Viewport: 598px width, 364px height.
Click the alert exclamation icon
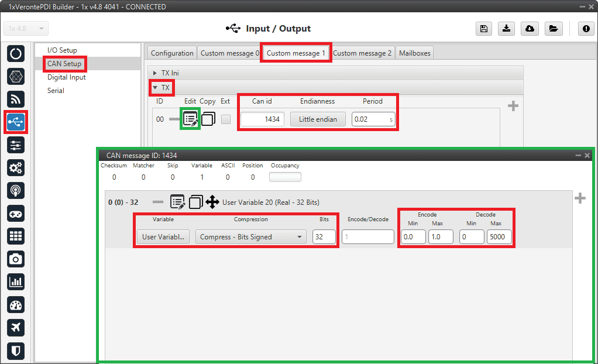click(x=586, y=29)
